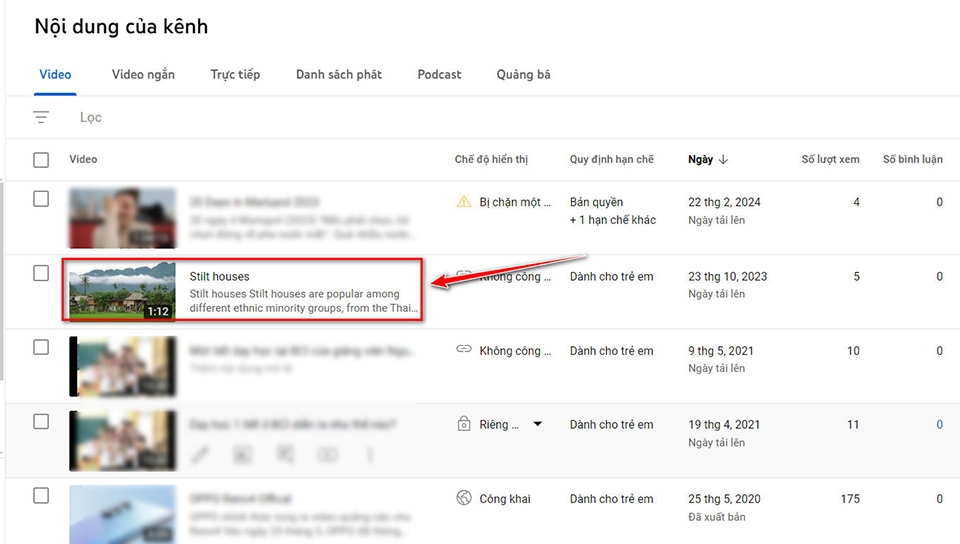Click the Quy định hạn chế column header
The width and height of the screenshot is (960, 544).
[612, 159]
